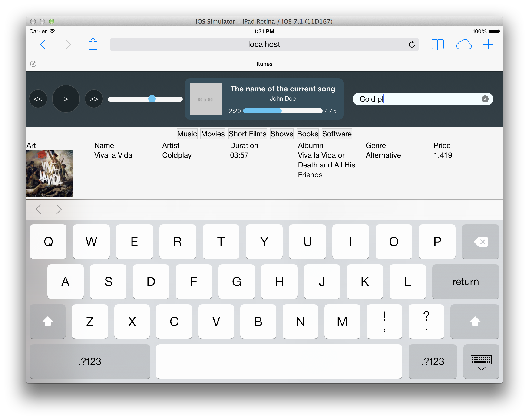Skip to previous track button
Viewport: 529px width, 420px height.
(38, 99)
